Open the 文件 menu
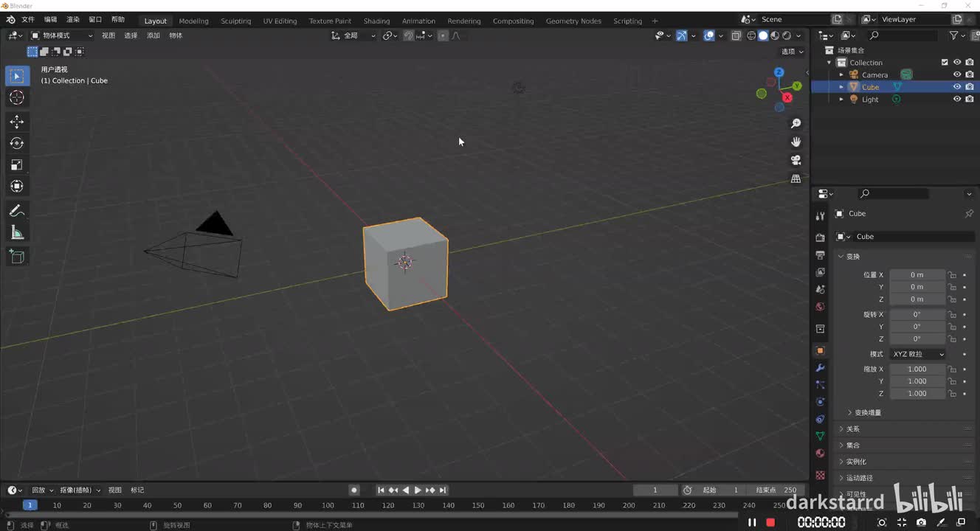This screenshot has width=980, height=531. tap(28, 20)
